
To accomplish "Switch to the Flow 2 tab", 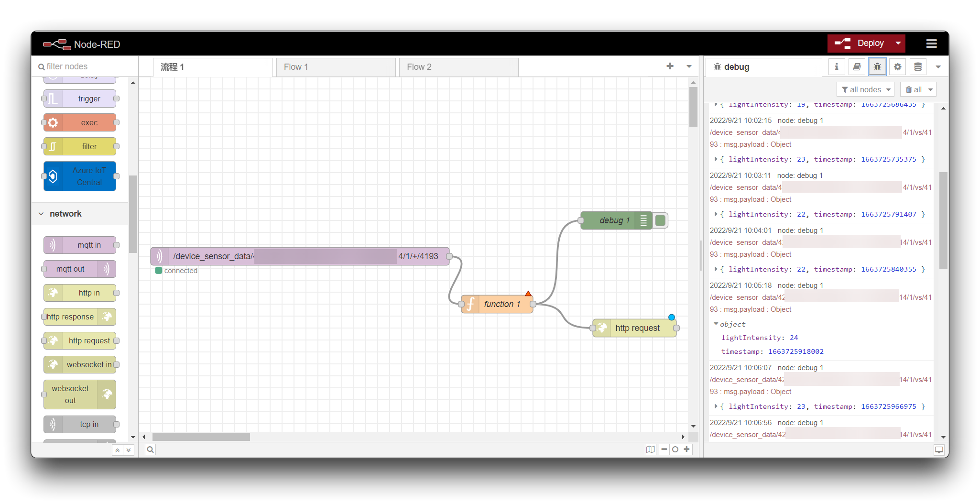I will coord(459,67).
